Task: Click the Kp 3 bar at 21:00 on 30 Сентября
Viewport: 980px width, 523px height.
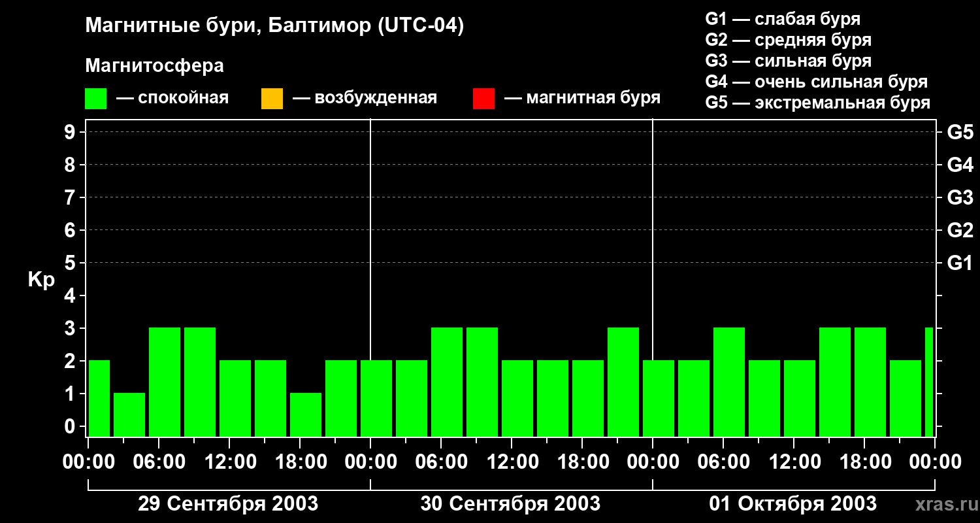Action: 623,382
